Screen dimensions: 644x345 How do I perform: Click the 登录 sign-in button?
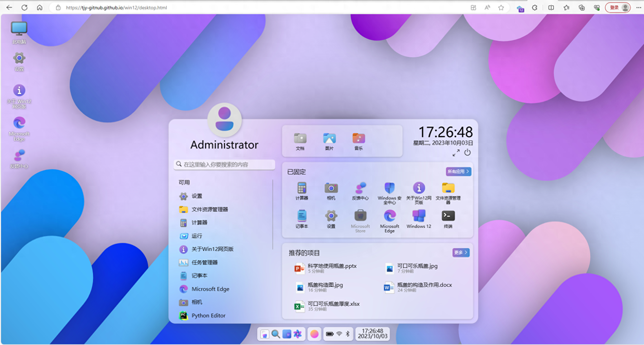[618, 8]
